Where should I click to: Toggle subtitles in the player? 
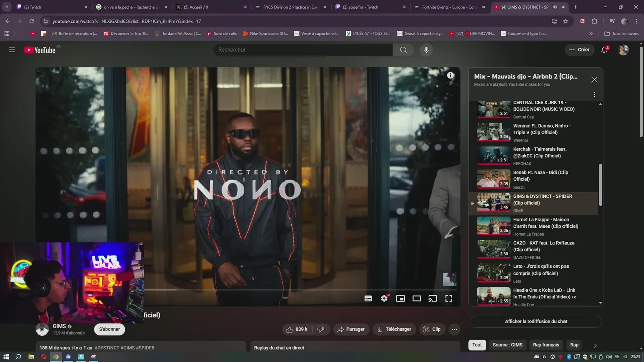pyautogui.click(x=368, y=298)
